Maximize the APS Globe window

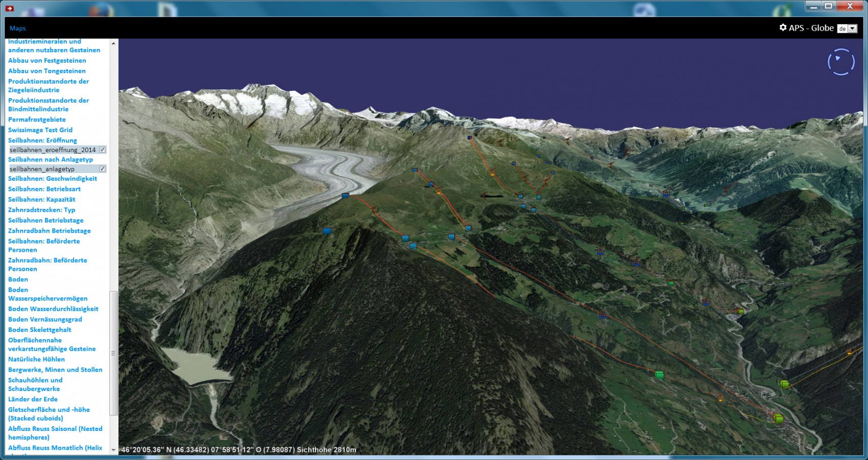coord(829,6)
